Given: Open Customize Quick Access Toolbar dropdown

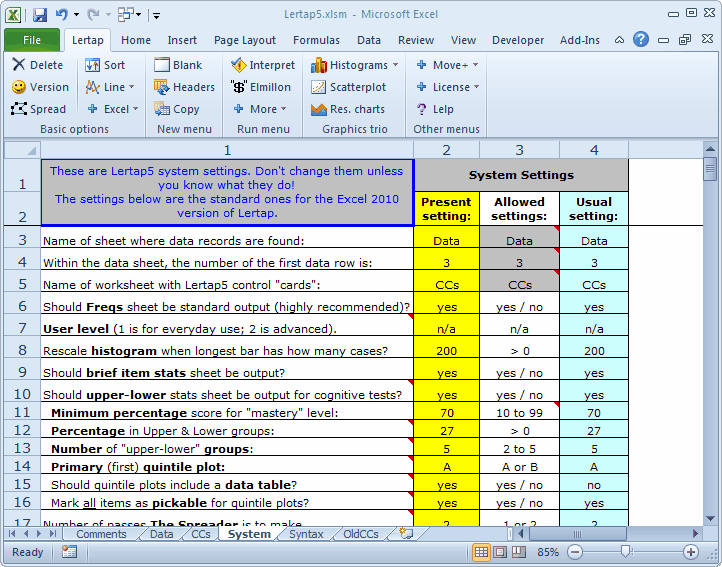Looking at the screenshot, I should 156,16.
